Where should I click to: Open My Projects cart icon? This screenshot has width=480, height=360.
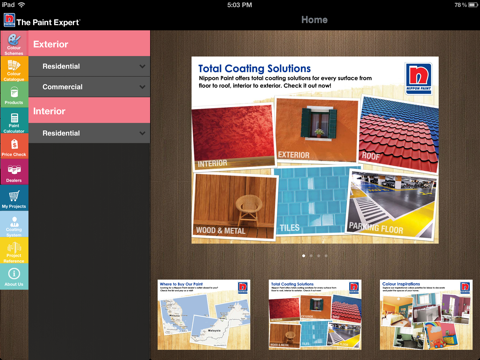[x=14, y=198]
